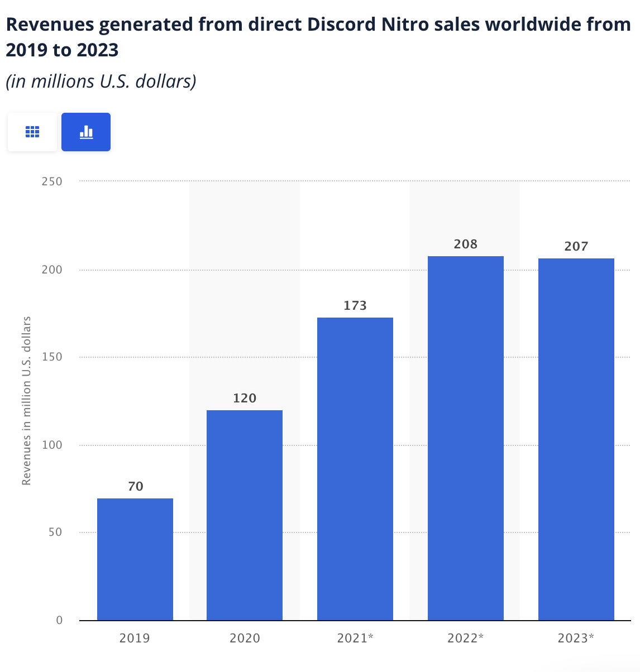Click the 2022* x-axis label
The width and height of the screenshot is (640, 672).
coord(466,638)
